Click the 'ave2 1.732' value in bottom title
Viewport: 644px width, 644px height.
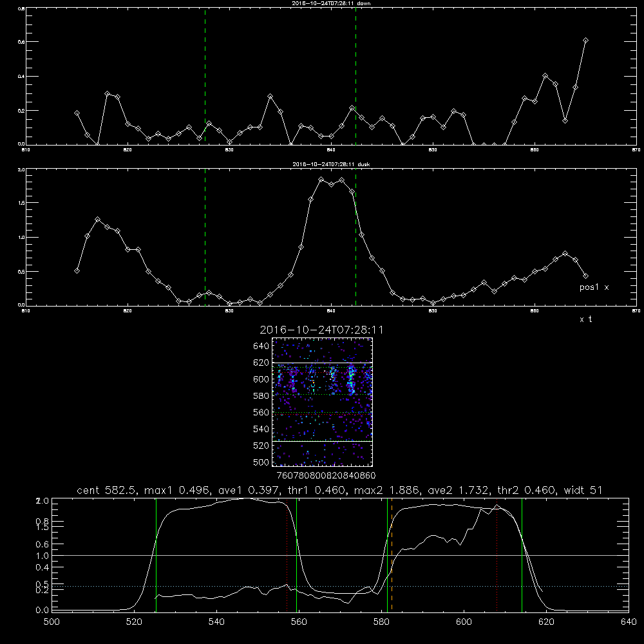tap(459, 490)
